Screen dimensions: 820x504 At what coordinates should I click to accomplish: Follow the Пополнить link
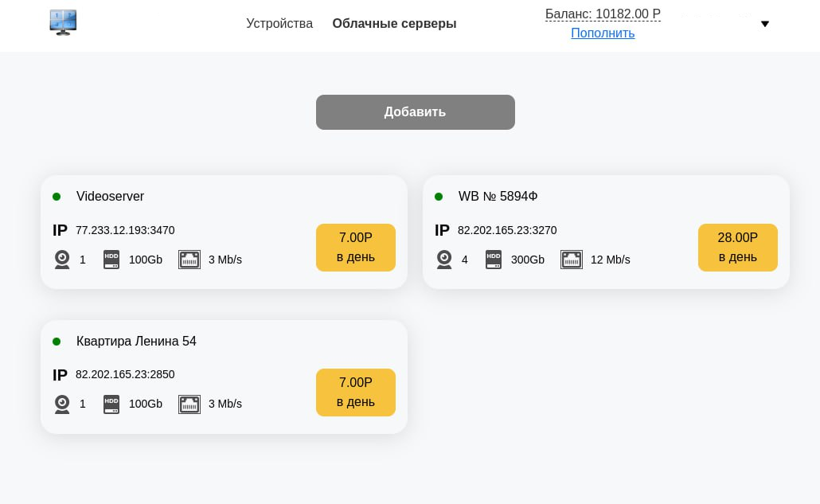click(x=603, y=33)
